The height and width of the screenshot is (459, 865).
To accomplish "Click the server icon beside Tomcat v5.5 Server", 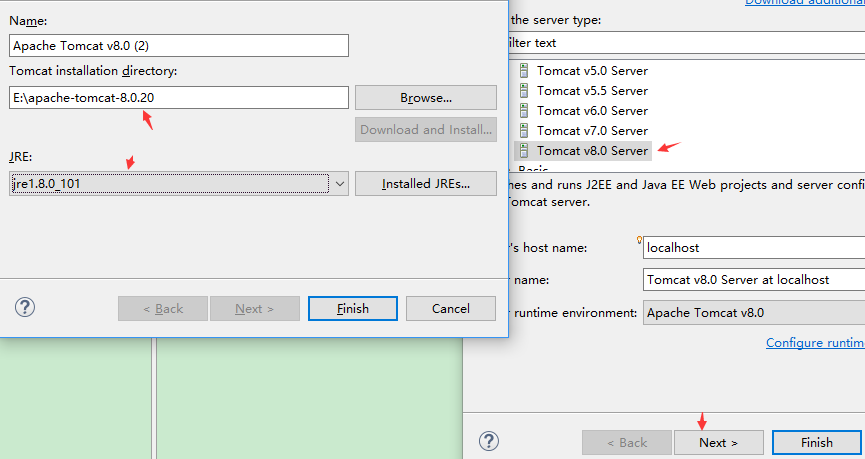I will point(524,90).
